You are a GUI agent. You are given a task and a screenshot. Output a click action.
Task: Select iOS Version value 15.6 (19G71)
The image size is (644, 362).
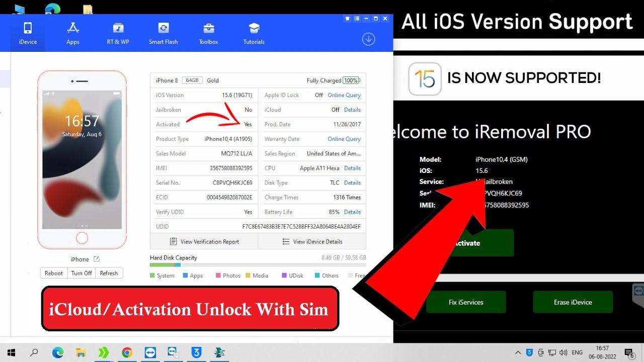(x=237, y=95)
